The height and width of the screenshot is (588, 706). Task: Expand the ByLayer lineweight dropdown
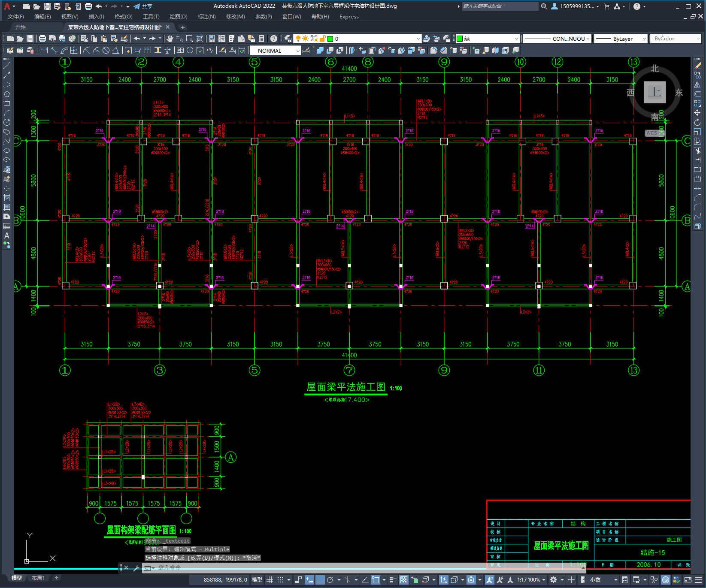tap(621, 39)
